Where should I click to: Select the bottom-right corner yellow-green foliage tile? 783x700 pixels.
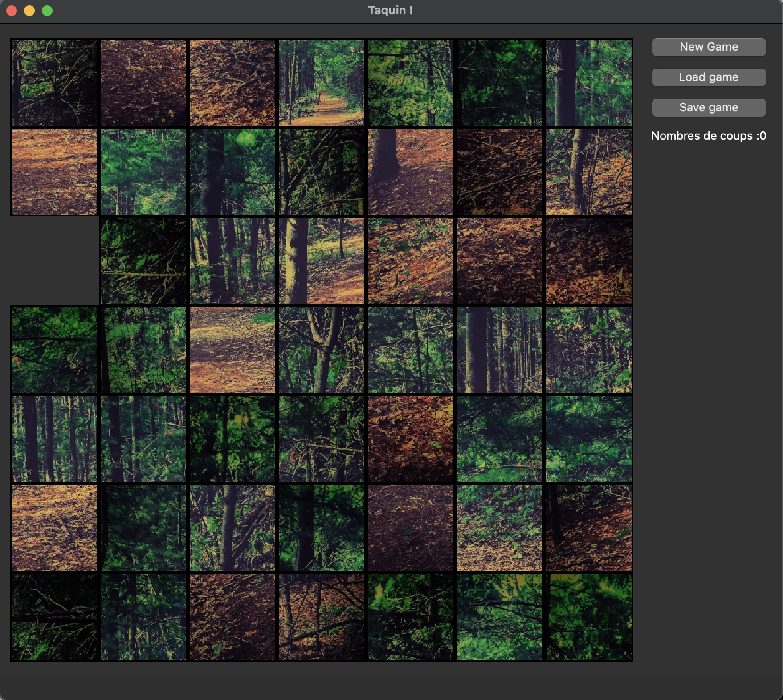click(588, 617)
